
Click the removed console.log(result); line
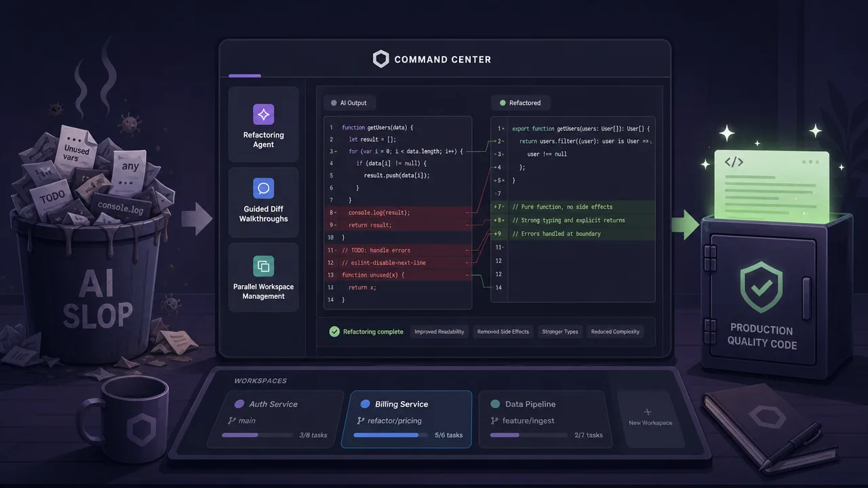click(x=398, y=212)
